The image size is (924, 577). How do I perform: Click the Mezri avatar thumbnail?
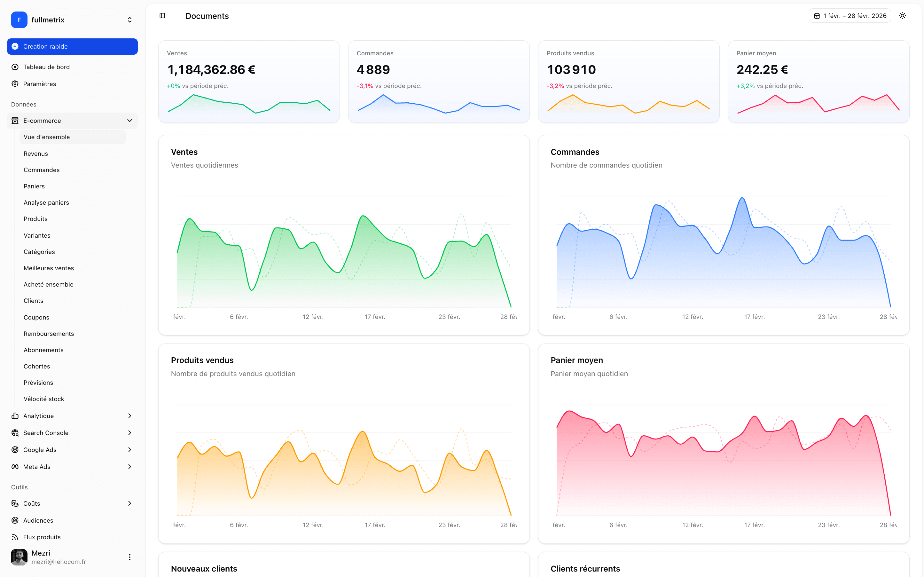coord(19,557)
